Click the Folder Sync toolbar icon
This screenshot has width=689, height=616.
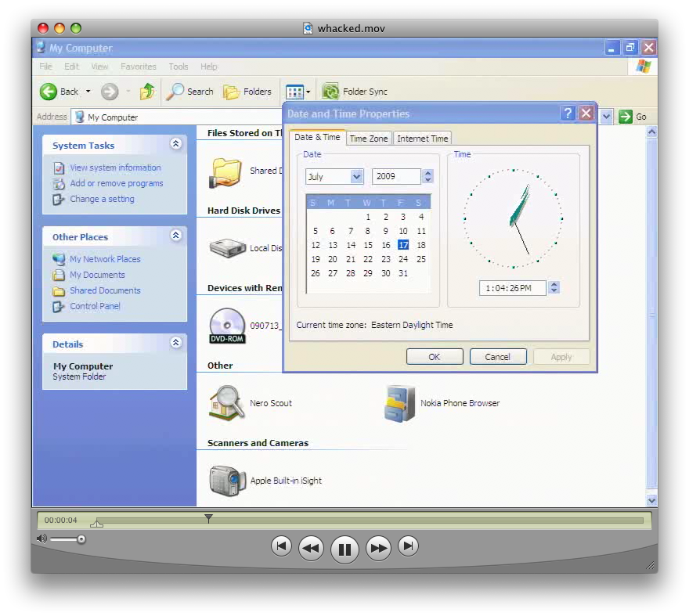click(330, 92)
